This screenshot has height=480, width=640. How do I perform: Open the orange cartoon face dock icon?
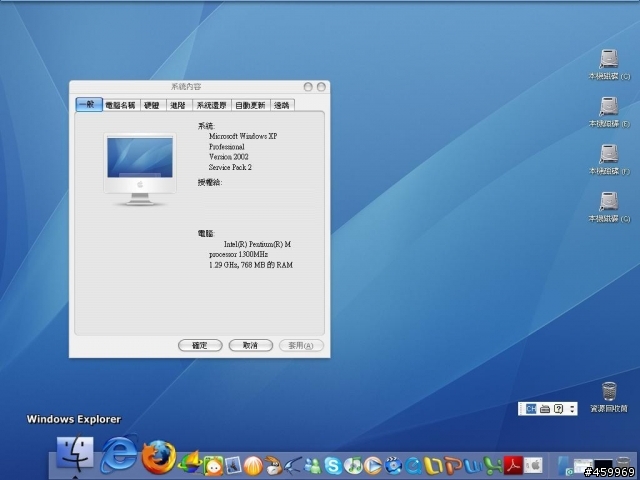pos(213,466)
